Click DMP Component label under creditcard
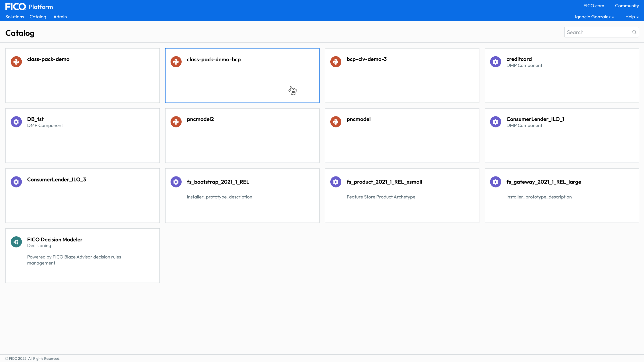Image resolution: width=644 pixels, height=362 pixels. coord(524,65)
